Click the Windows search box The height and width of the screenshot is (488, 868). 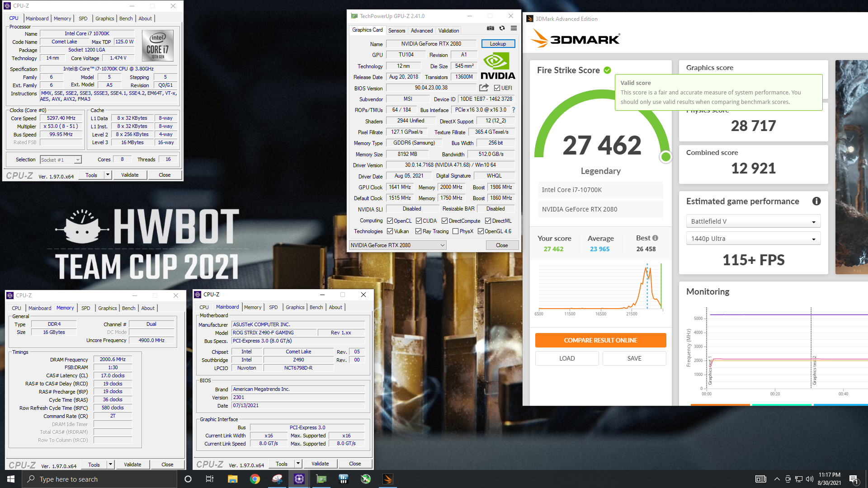99,479
